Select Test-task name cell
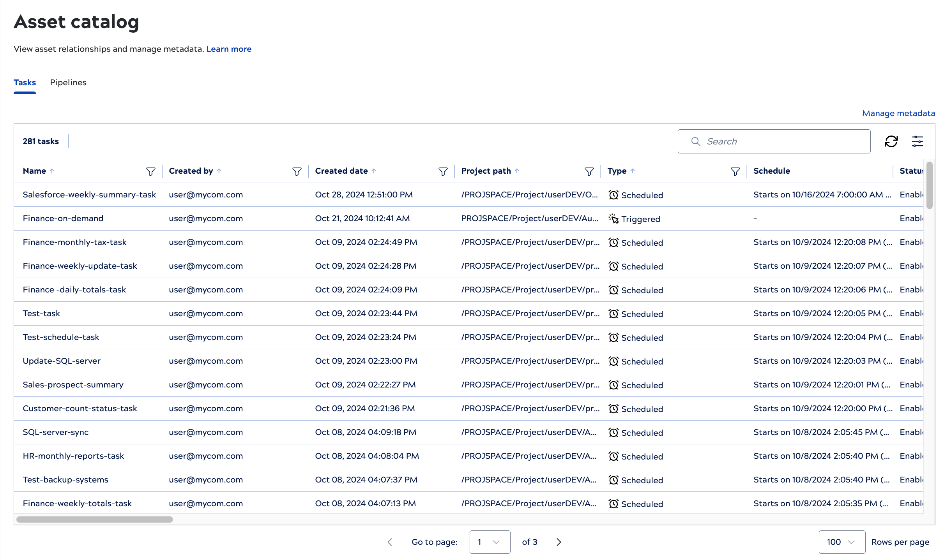This screenshot has width=944, height=560. tap(41, 313)
